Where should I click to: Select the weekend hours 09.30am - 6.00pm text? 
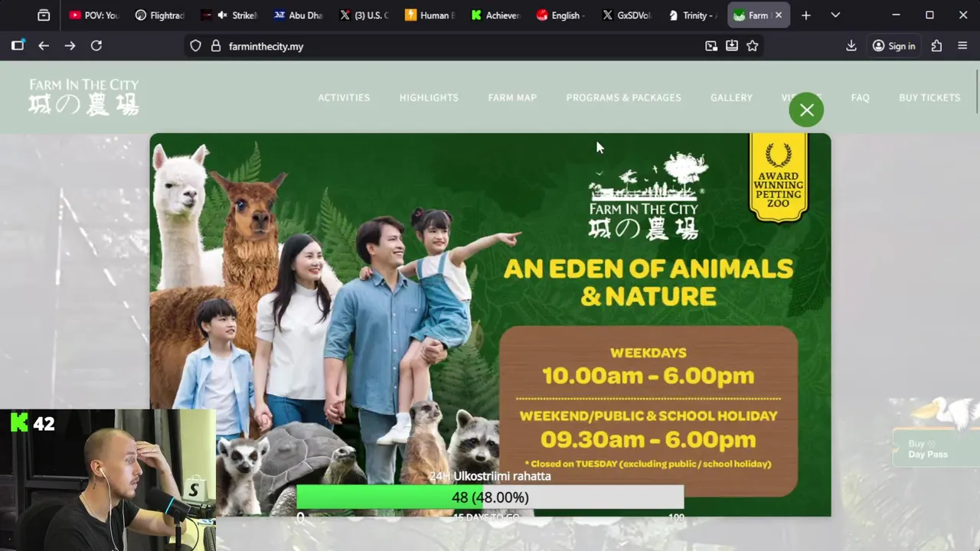coord(648,440)
